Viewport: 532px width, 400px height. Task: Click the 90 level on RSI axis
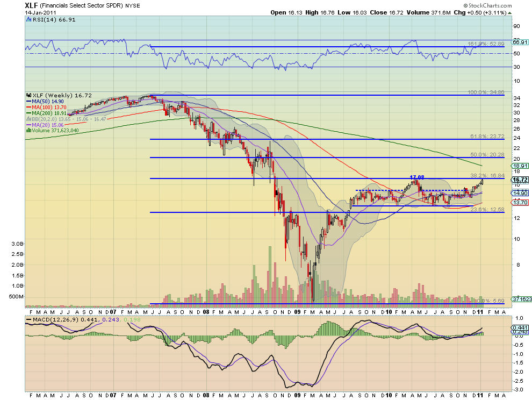click(516, 26)
